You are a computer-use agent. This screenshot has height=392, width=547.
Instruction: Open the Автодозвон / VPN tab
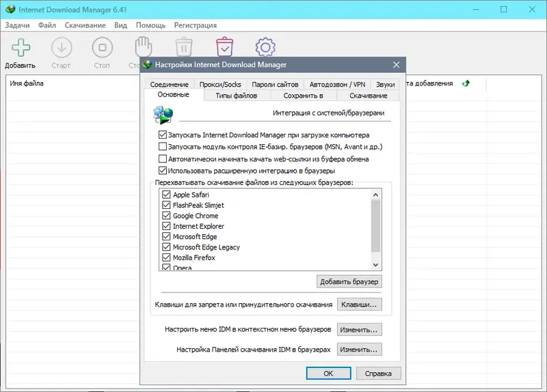(337, 84)
